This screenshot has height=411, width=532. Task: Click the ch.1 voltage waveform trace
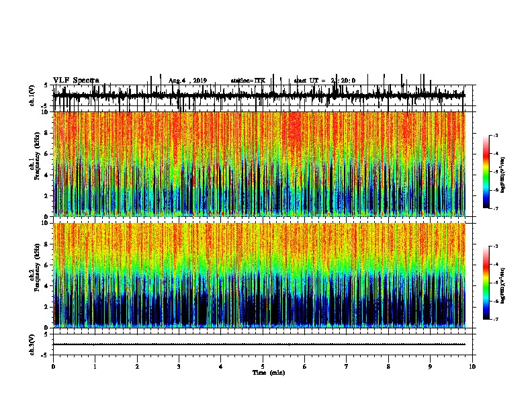point(259,96)
